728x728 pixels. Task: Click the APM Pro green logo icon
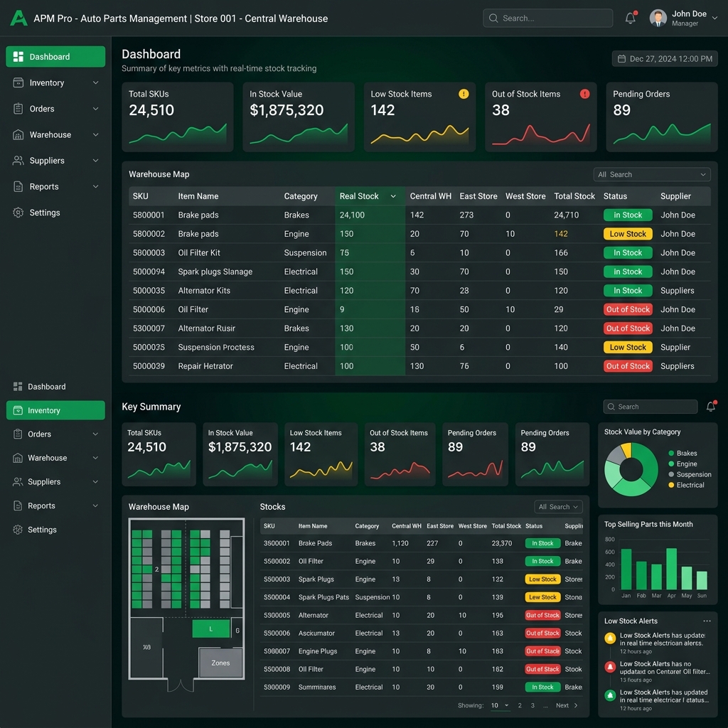pos(18,18)
